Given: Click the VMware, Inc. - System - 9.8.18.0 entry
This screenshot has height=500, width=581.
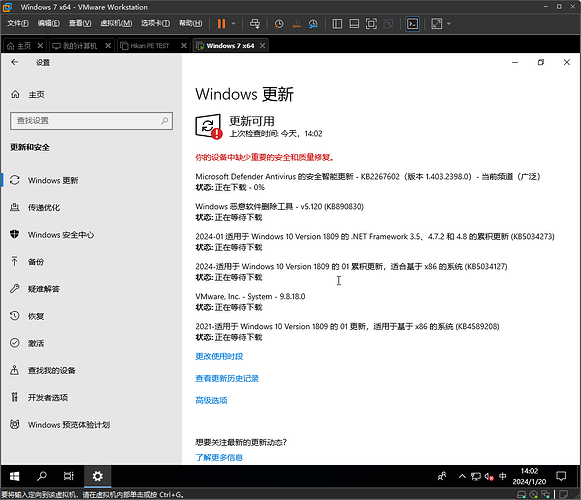Looking at the screenshot, I should pos(250,297).
